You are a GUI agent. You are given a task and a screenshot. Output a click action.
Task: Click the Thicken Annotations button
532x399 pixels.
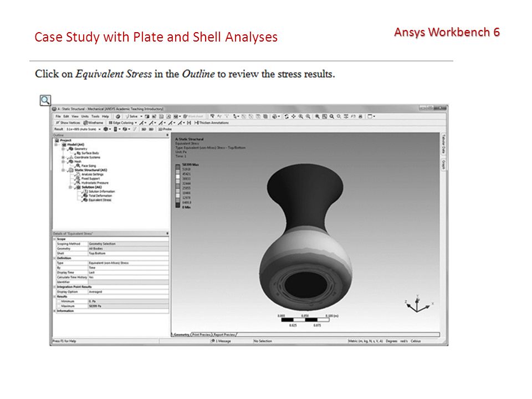click(x=212, y=123)
